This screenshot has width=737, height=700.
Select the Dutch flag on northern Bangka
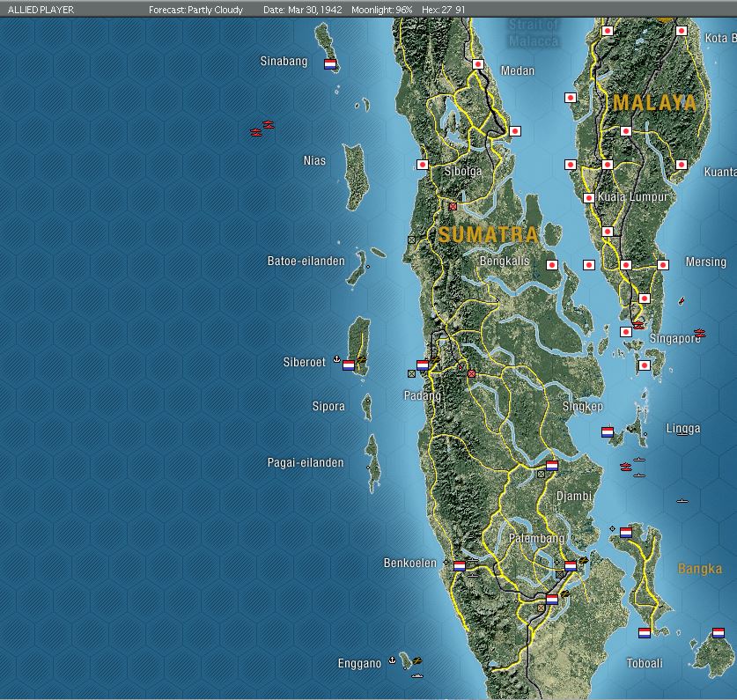click(x=625, y=533)
